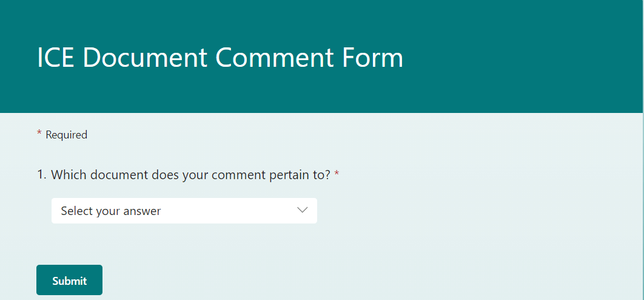Click the word "Submit" on the teal button
The height and width of the screenshot is (300, 644).
pos(69,281)
